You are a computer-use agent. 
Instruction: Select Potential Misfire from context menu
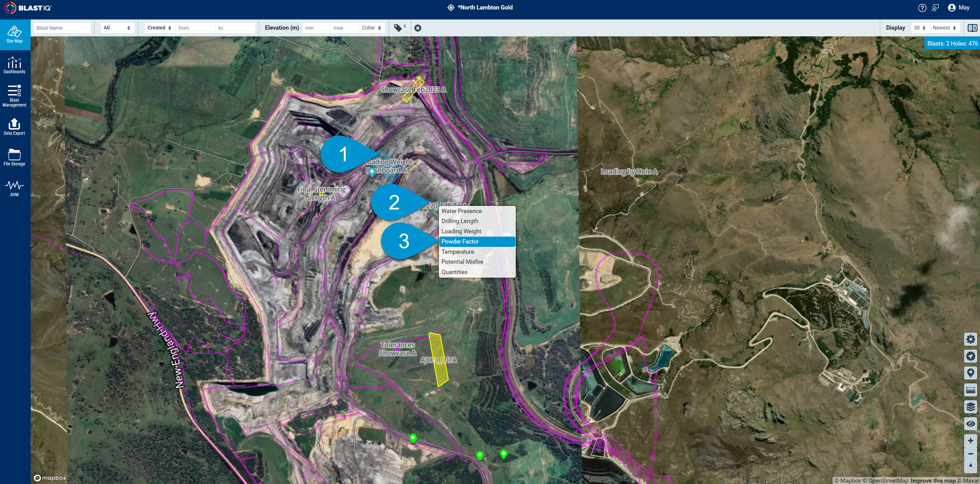(477, 262)
